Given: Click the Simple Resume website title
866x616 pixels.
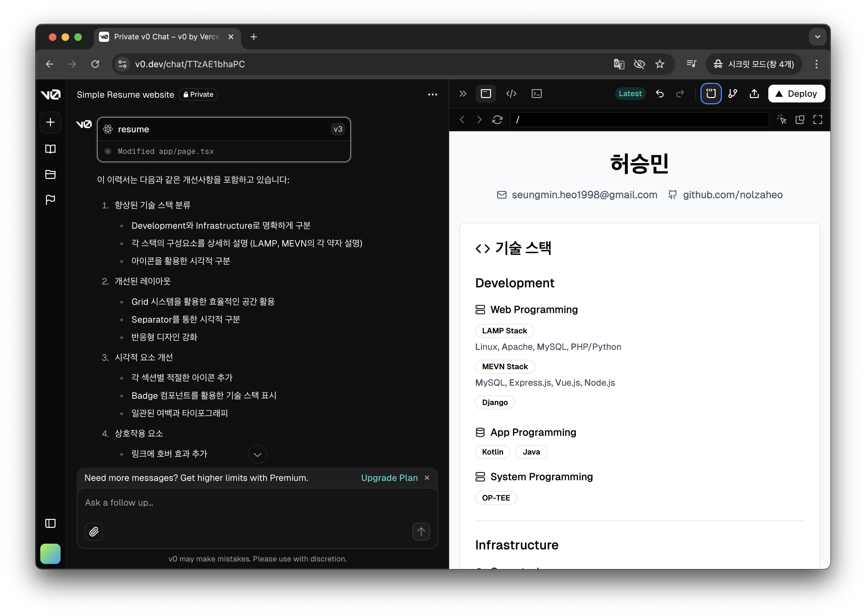Looking at the screenshot, I should [x=125, y=95].
